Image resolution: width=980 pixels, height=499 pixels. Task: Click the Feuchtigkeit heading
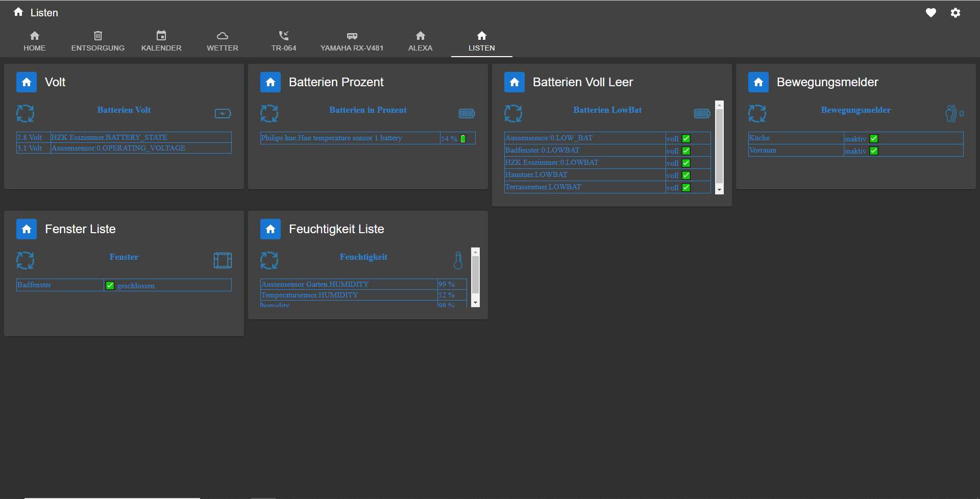click(363, 257)
